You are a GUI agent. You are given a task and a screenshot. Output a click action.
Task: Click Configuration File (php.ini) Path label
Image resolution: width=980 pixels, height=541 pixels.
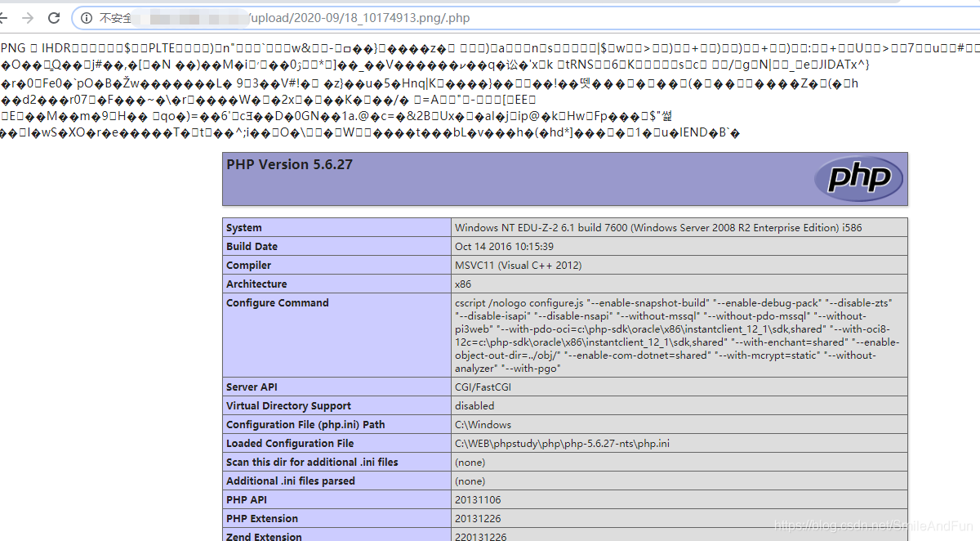305,425
